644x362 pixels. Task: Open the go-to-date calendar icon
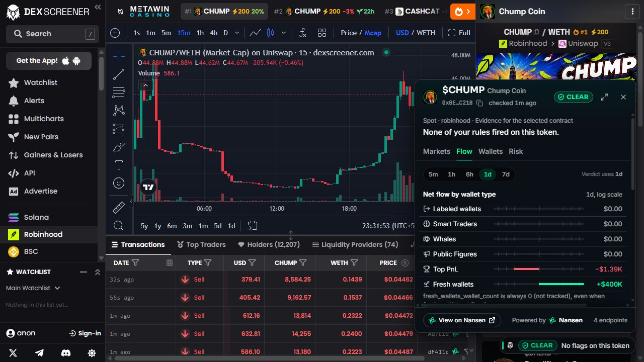[252, 226]
